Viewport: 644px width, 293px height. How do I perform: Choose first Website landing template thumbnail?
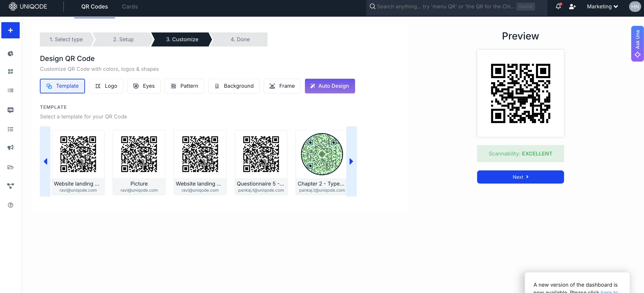point(78,162)
